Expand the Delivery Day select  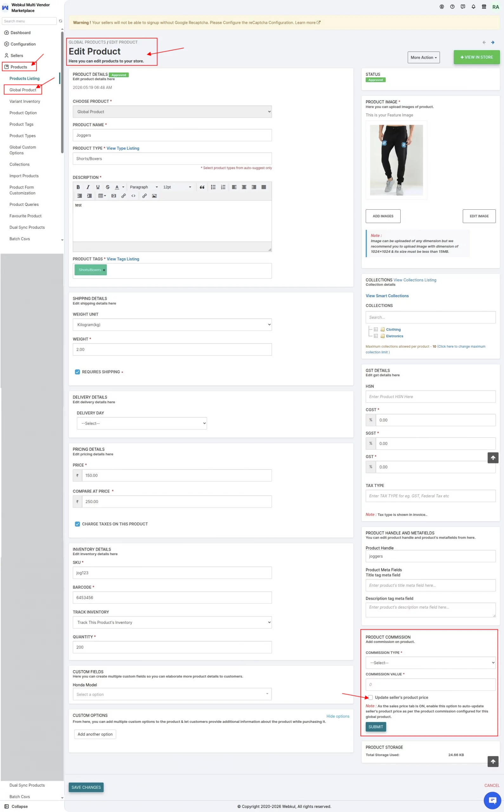[x=142, y=423]
